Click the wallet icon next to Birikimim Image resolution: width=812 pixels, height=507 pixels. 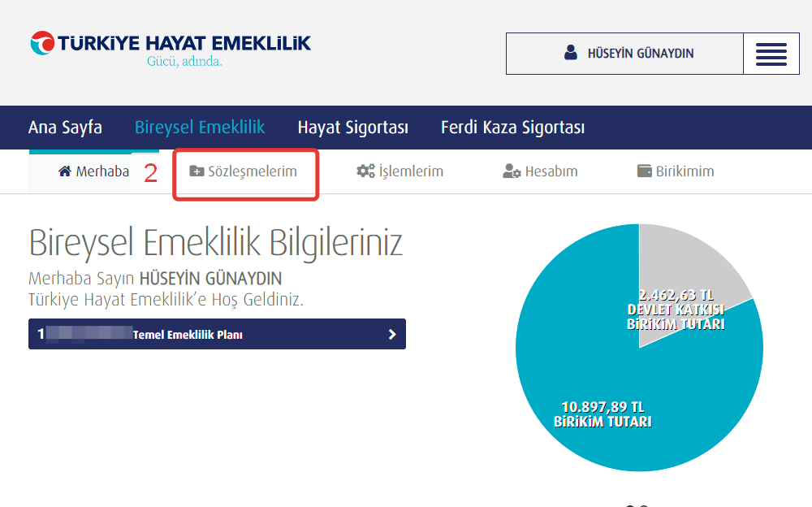click(643, 171)
